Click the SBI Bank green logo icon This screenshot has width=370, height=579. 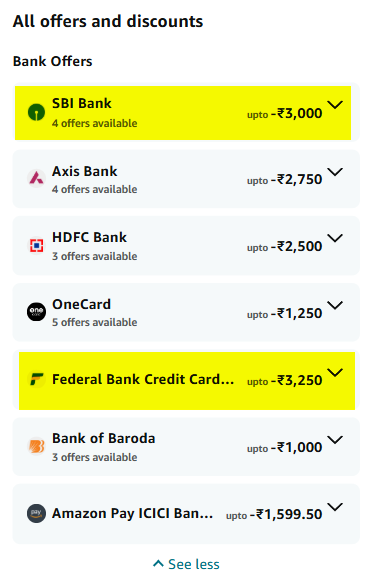[x=36, y=112]
